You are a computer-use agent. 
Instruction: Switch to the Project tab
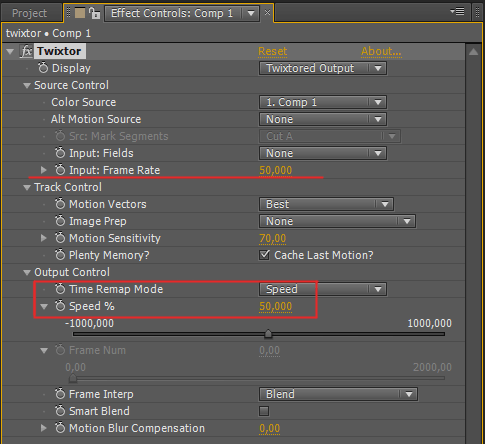pos(30,13)
